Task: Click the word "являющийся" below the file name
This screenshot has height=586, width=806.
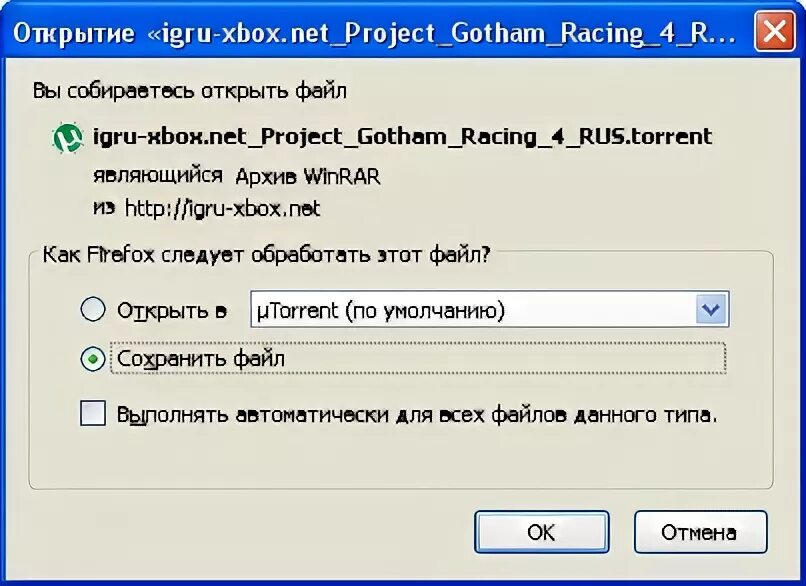Action: tap(158, 176)
